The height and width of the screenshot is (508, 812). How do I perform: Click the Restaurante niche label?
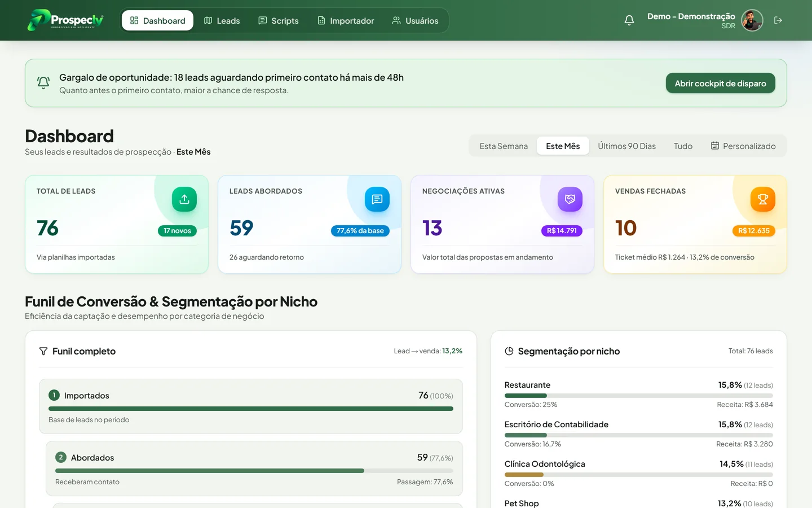tap(527, 385)
